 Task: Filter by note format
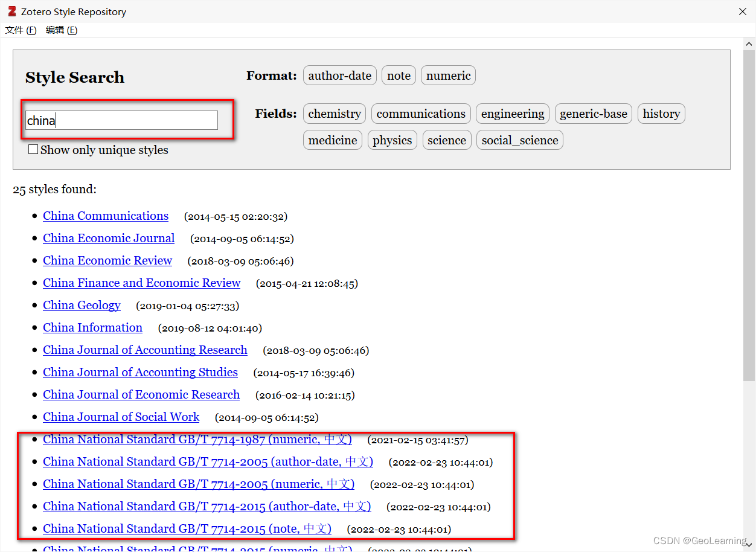[x=399, y=75]
